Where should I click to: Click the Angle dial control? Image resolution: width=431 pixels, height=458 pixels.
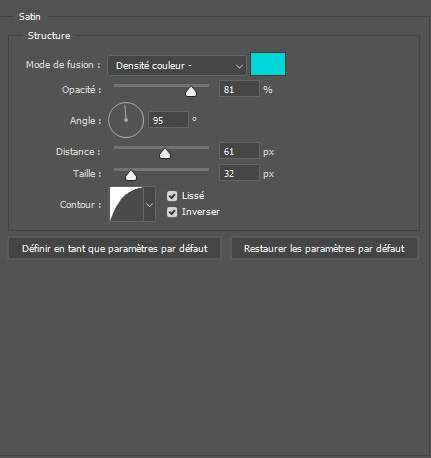tap(126, 120)
